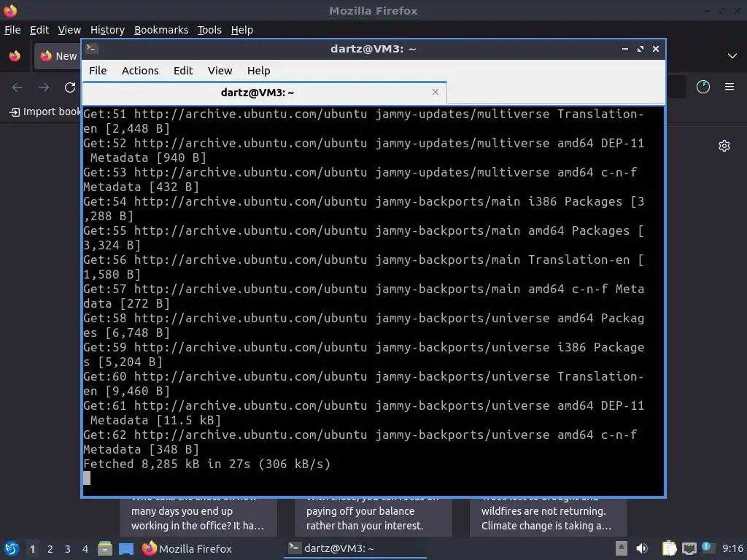Click the Firefox account circular icon
The width and height of the screenshot is (747, 560).
(703, 87)
